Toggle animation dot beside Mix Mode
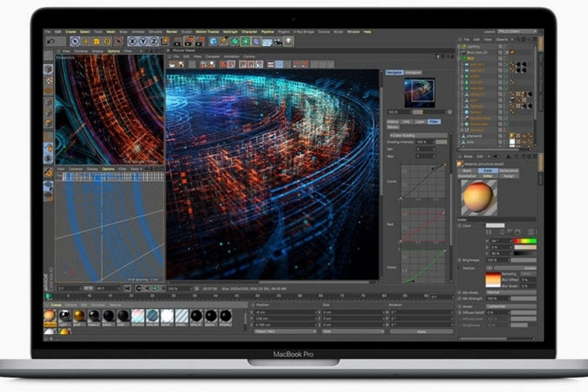The width and height of the screenshot is (588, 392). tap(460, 292)
